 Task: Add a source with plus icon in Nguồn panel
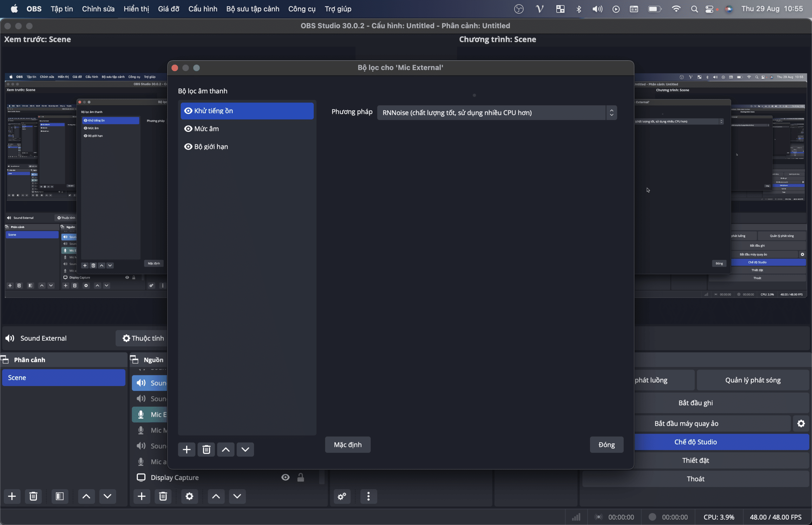141,496
